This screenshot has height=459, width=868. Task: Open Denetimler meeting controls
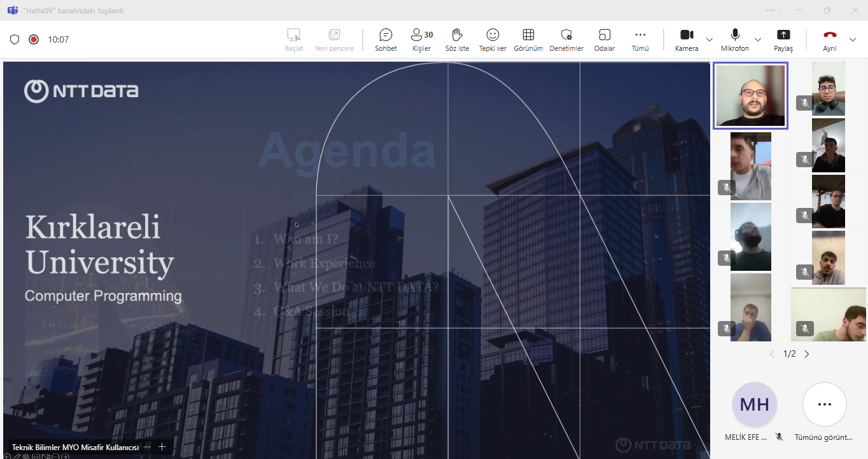click(566, 39)
